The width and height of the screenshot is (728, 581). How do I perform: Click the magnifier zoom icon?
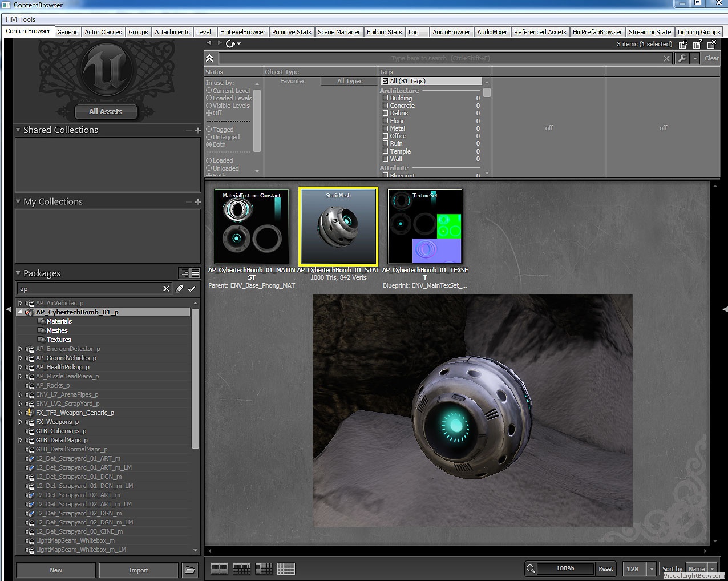pyautogui.click(x=531, y=568)
